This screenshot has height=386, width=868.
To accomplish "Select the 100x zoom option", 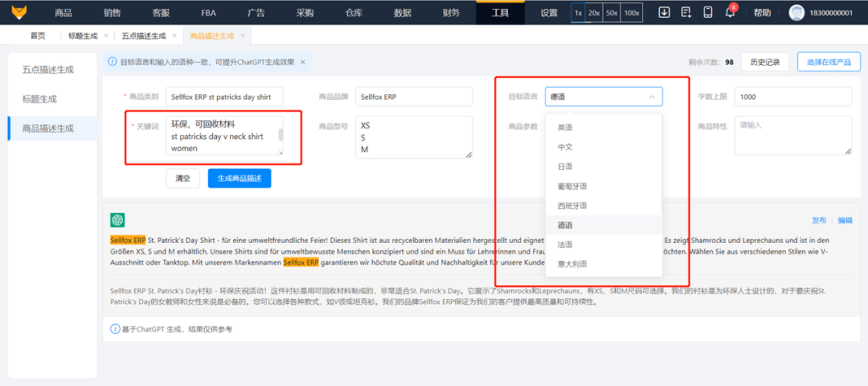I will tap(632, 13).
